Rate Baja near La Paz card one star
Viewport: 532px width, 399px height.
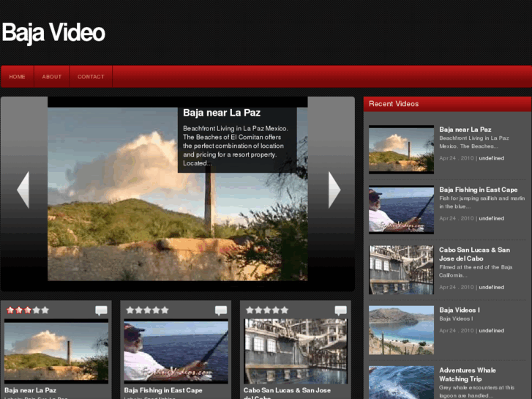pyautogui.click(x=10, y=310)
